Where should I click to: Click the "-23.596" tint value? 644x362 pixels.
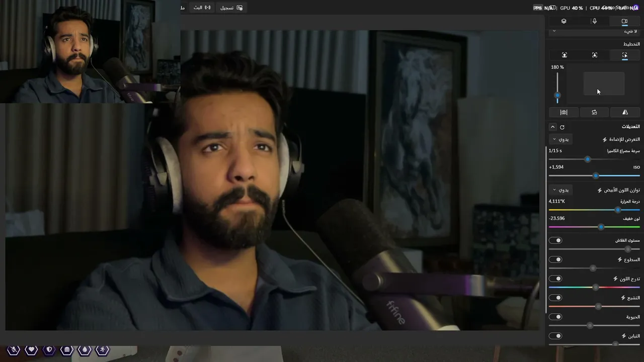pyautogui.click(x=557, y=219)
